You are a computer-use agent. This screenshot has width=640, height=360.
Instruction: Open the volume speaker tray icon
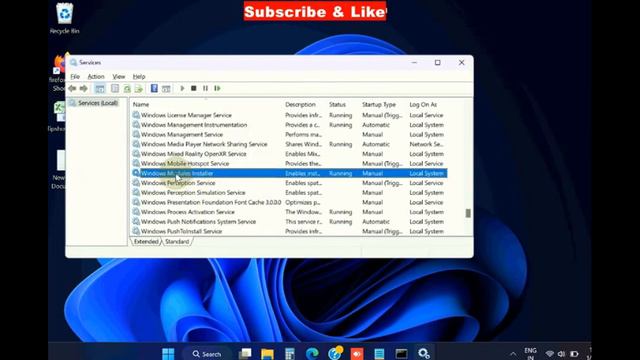click(562, 354)
